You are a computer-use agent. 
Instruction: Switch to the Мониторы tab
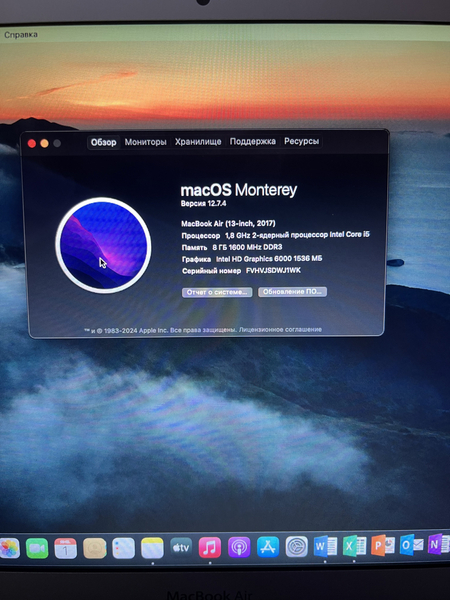tap(145, 142)
